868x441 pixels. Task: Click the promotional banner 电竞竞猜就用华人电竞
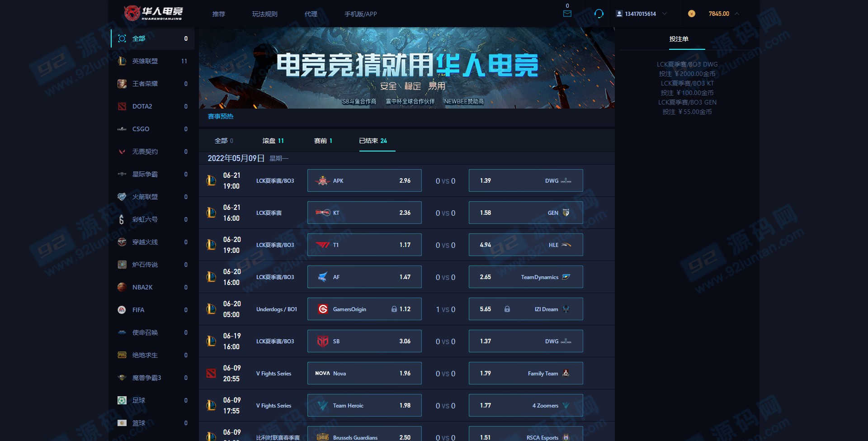407,68
